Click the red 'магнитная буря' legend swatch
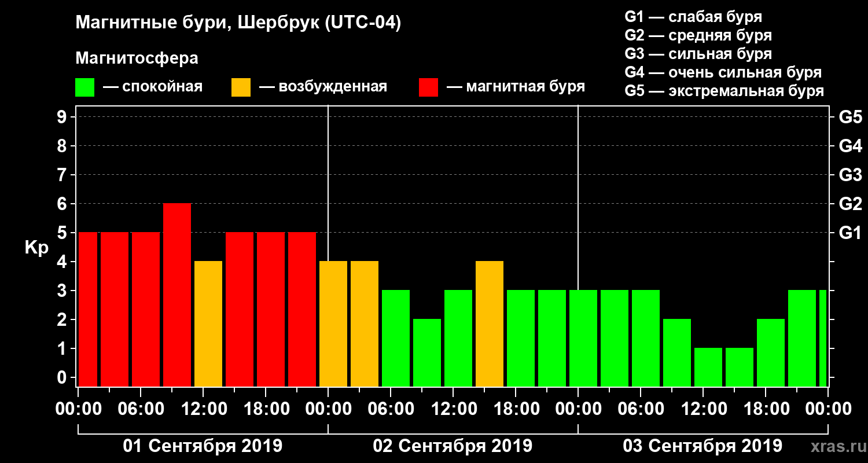 tap(428, 87)
